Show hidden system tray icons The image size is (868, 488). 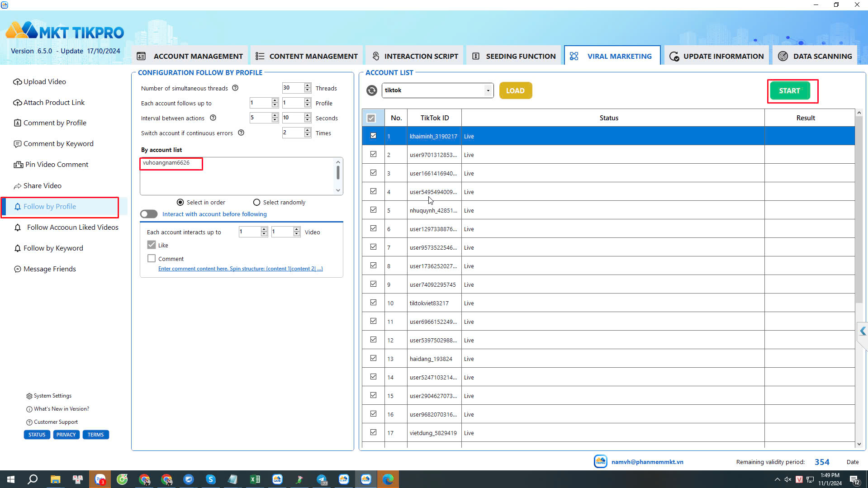(777, 479)
